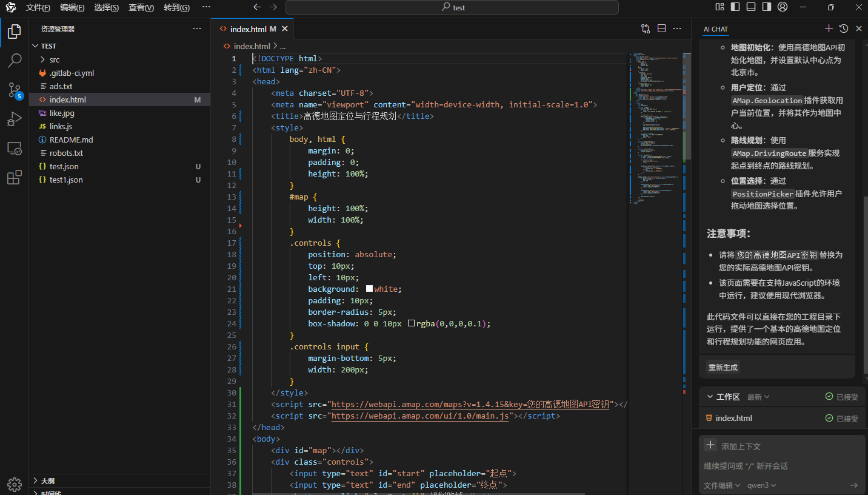Click the accepted checkmark on the workspace row
Viewport: 868px width, 495px height.
[x=829, y=397]
